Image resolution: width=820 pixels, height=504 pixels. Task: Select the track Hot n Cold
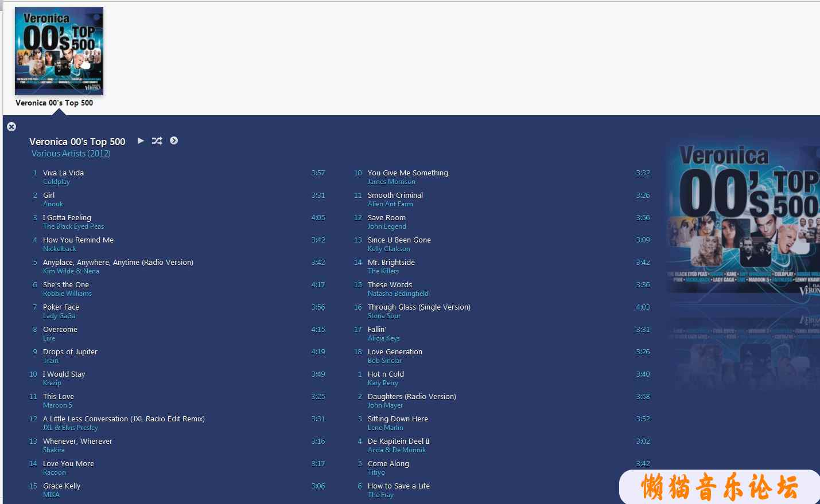386,374
